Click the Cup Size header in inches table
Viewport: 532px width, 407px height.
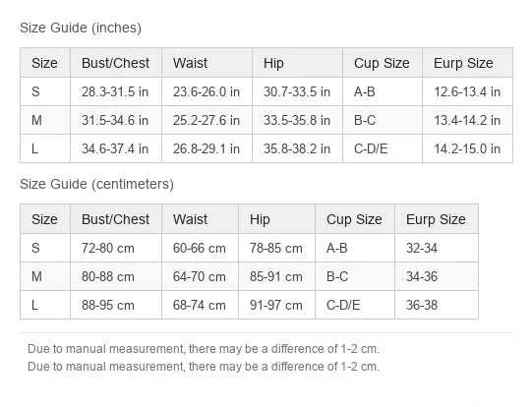point(383,63)
